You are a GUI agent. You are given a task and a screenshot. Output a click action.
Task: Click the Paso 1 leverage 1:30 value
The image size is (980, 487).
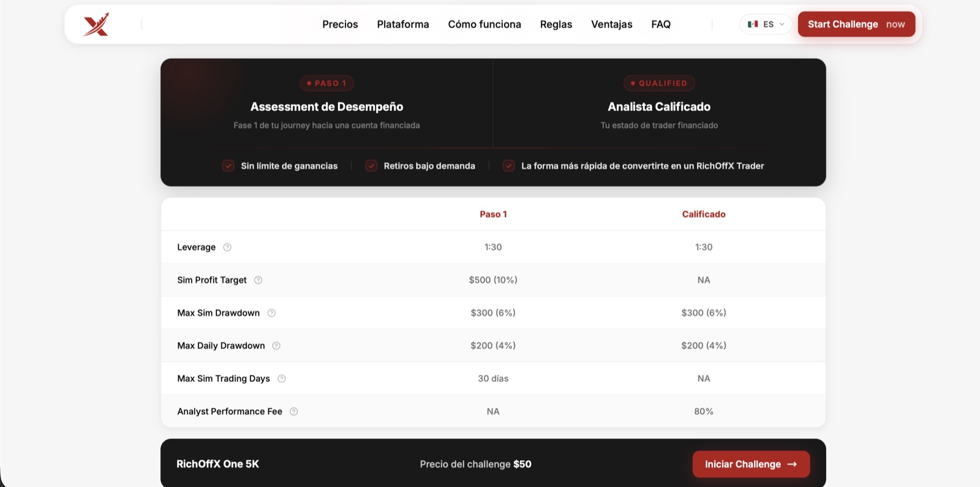tap(493, 247)
